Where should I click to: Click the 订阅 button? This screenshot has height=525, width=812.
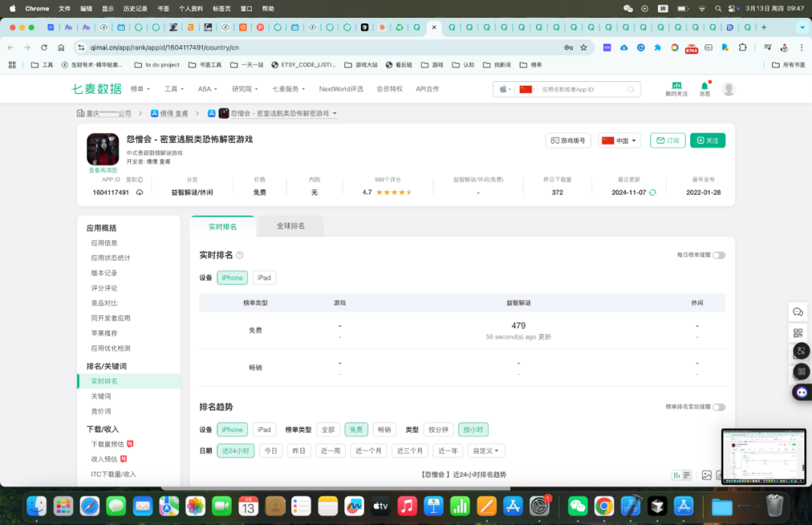668,141
